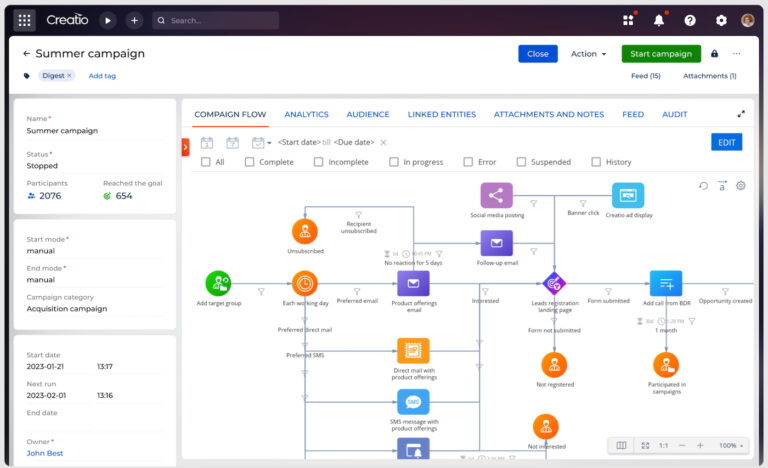Remove the Digest tag
Screen dimensions: 768x468
tap(69, 75)
